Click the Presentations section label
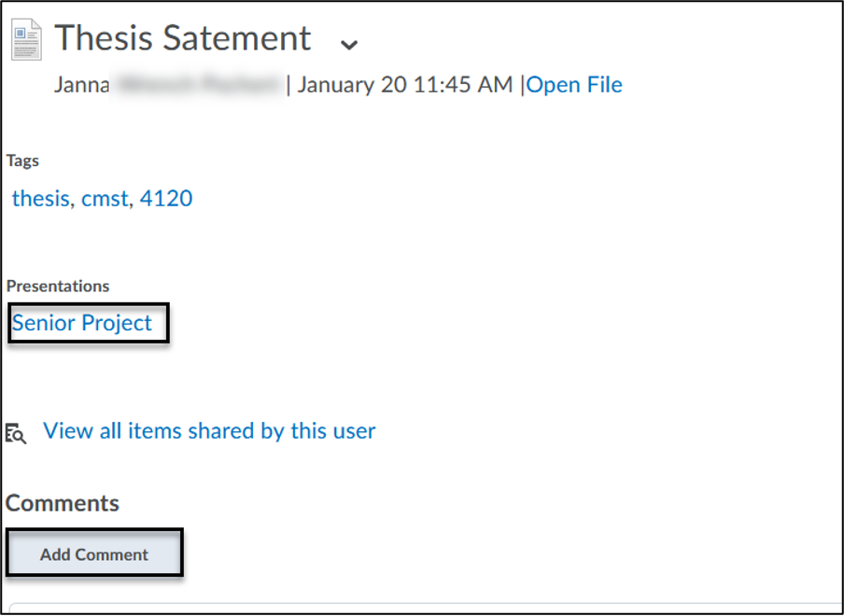The image size is (844, 616). click(x=58, y=286)
